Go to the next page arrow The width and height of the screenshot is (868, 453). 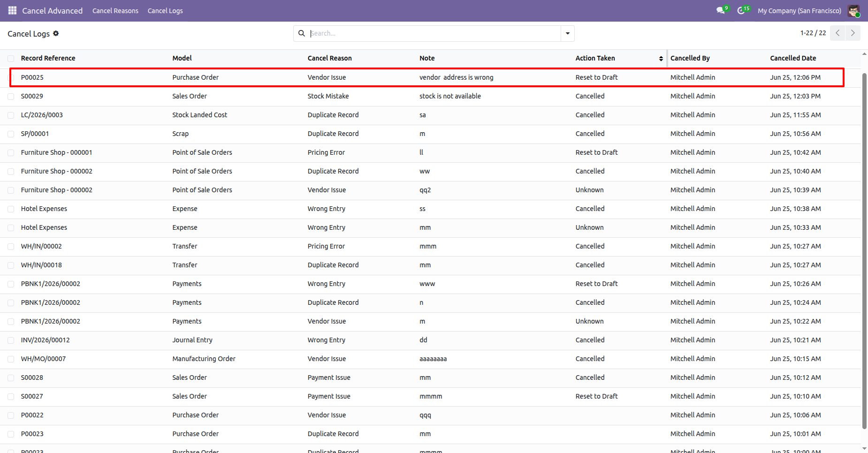tap(853, 33)
